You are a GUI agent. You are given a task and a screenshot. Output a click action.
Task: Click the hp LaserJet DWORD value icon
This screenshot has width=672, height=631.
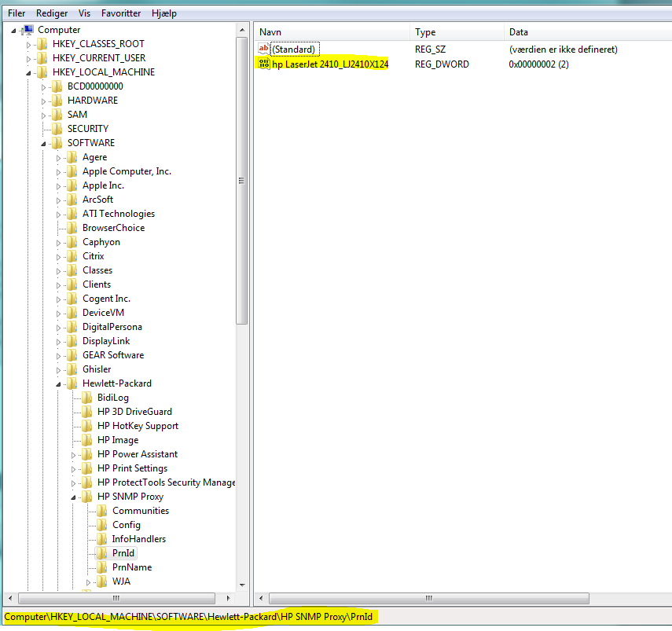[263, 64]
